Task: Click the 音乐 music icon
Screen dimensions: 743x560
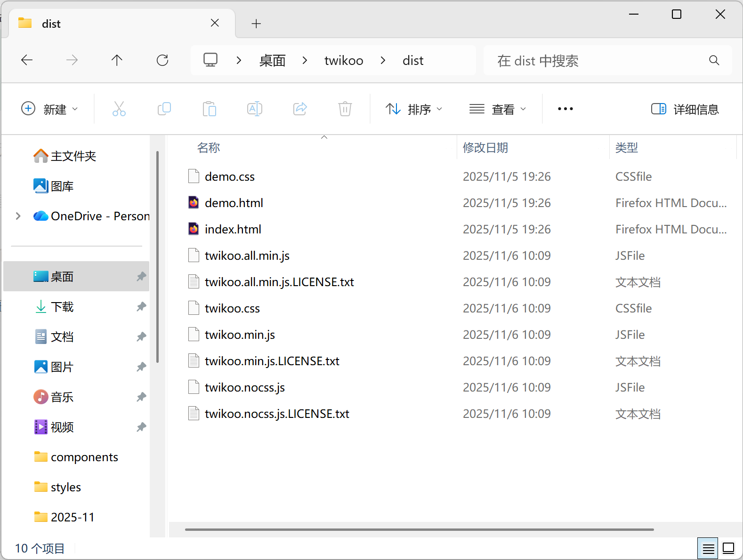Action: click(41, 397)
